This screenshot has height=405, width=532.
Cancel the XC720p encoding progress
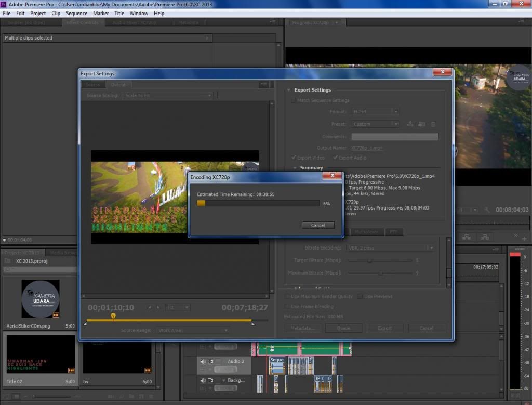(x=318, y=225)
